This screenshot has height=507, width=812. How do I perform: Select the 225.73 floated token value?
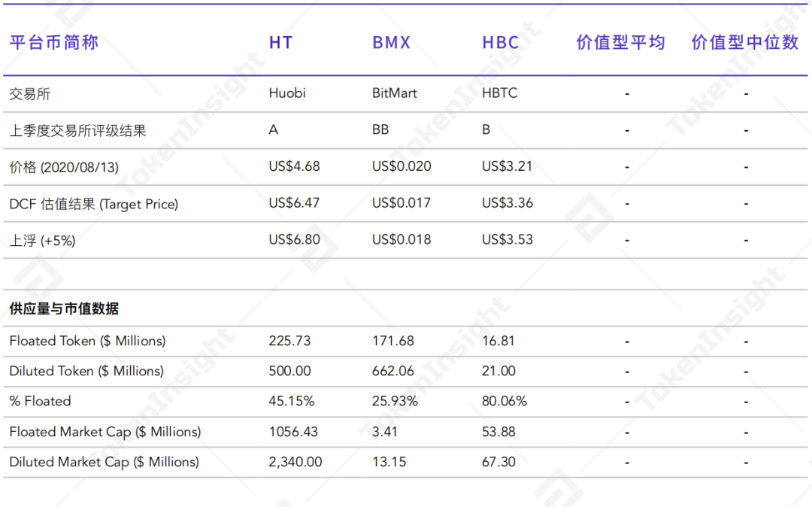coord(290,341)
